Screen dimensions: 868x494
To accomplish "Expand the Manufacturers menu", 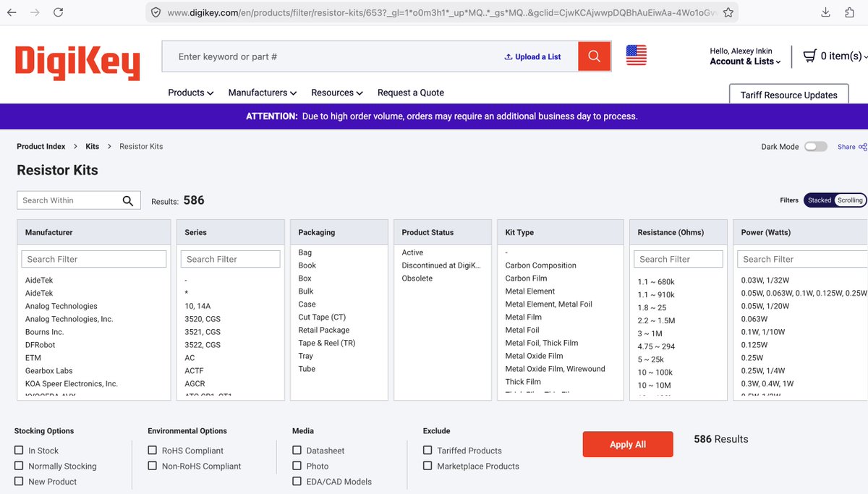I will (263, 93).
